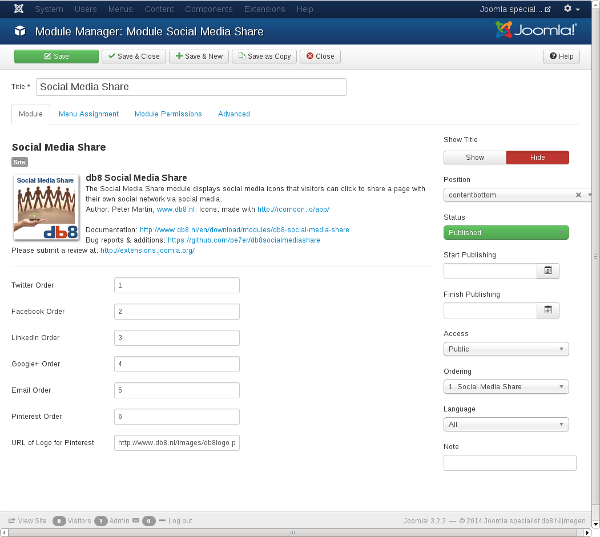This screenshot has height=537, width=600.
Task: Open the Users menu
Action: coord(85,9)
